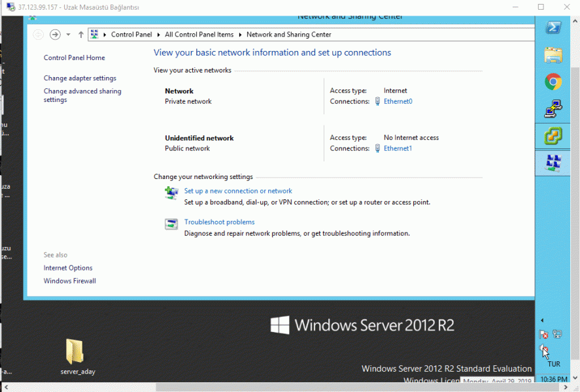Click Network and Sharing Center breadcrumb
The height and width of the screenshot is (392, 580).
pyautogui.click(x=288, y=35)
